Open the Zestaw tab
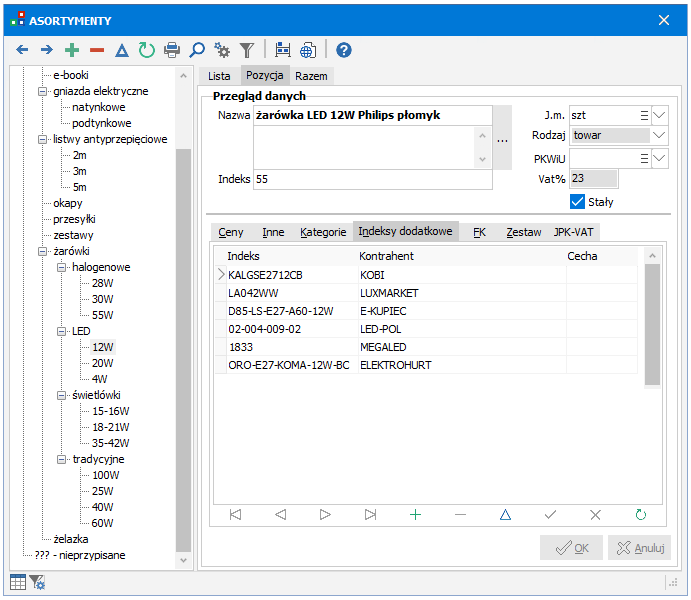691x600 pixels. (x=524, y=232)
